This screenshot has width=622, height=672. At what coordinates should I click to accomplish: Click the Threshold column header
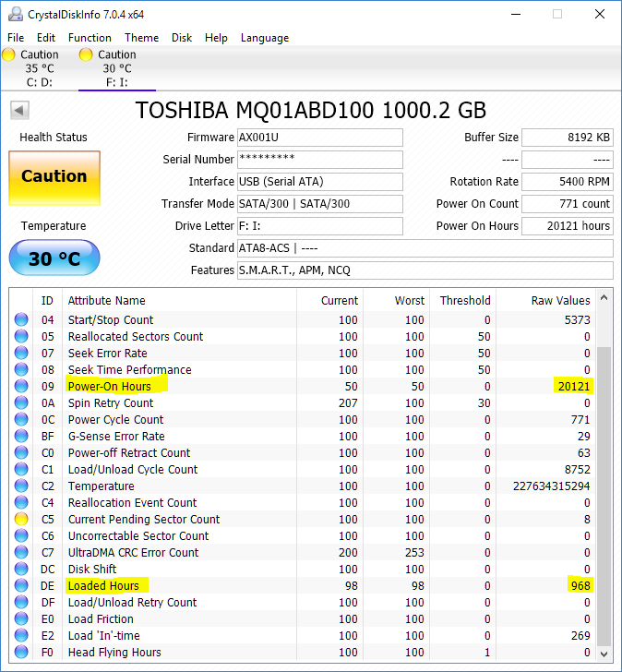pyautogui.click(x=465, y=300)
